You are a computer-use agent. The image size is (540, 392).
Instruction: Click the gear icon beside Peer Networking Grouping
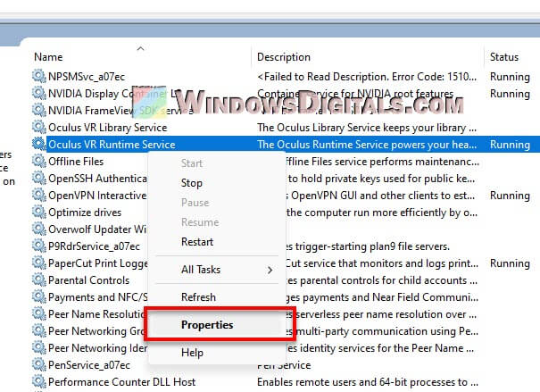click(x=39, y=331)
